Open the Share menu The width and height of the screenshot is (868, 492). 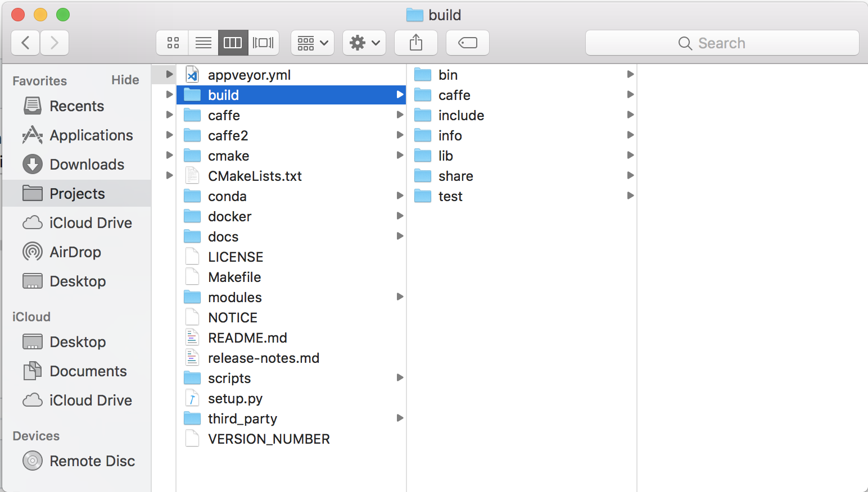click(x=415, y=42)
